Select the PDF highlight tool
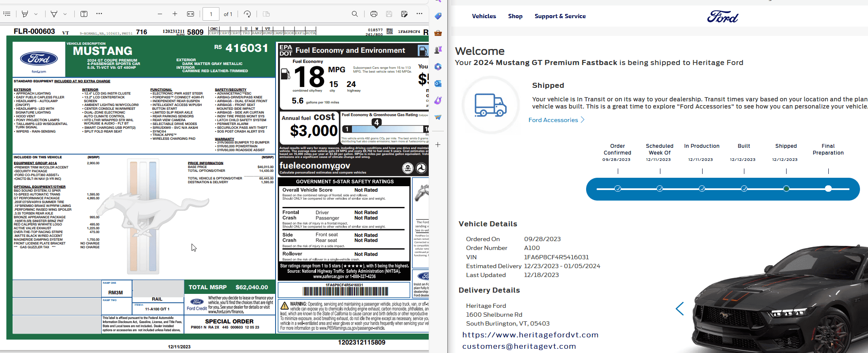This screenshot has height=353, width=868. 25,14
